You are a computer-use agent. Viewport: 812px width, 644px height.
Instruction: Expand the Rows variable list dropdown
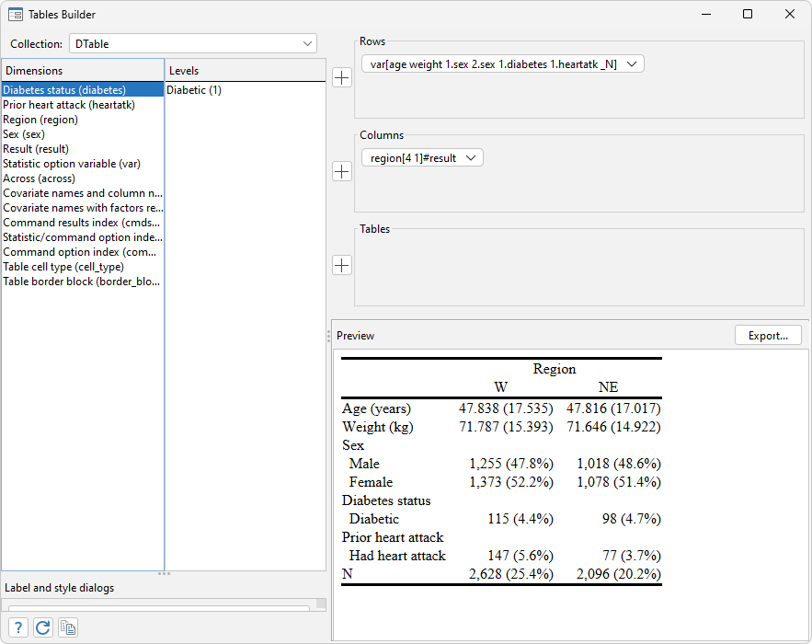pos(629,63)
